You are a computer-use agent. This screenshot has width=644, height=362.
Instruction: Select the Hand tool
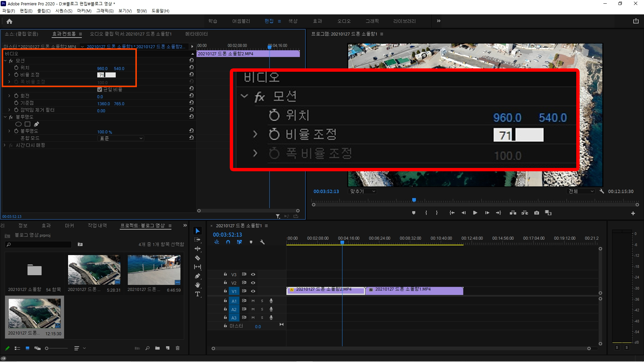point(198,285)
